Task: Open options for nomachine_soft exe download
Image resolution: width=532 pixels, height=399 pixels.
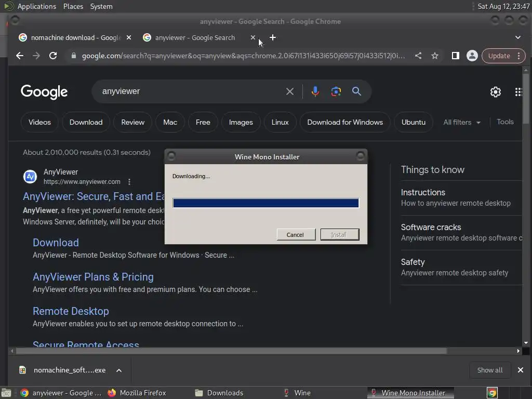Action: 119,370
